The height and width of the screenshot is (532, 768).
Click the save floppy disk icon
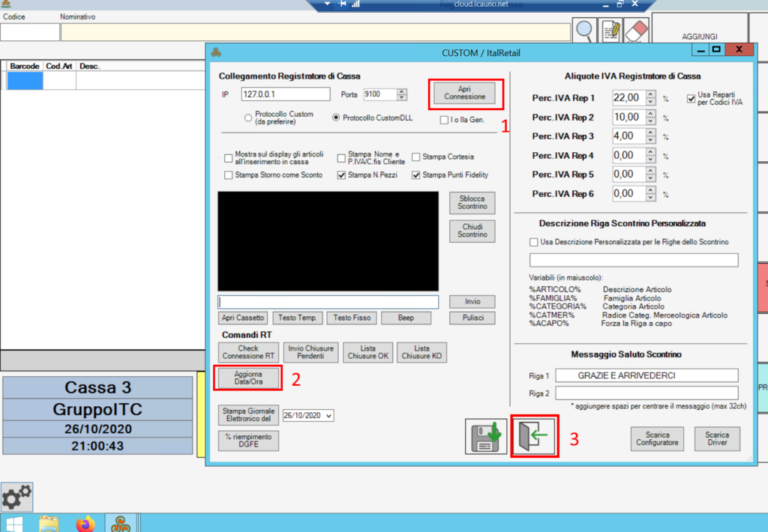(x=487, y=438)
